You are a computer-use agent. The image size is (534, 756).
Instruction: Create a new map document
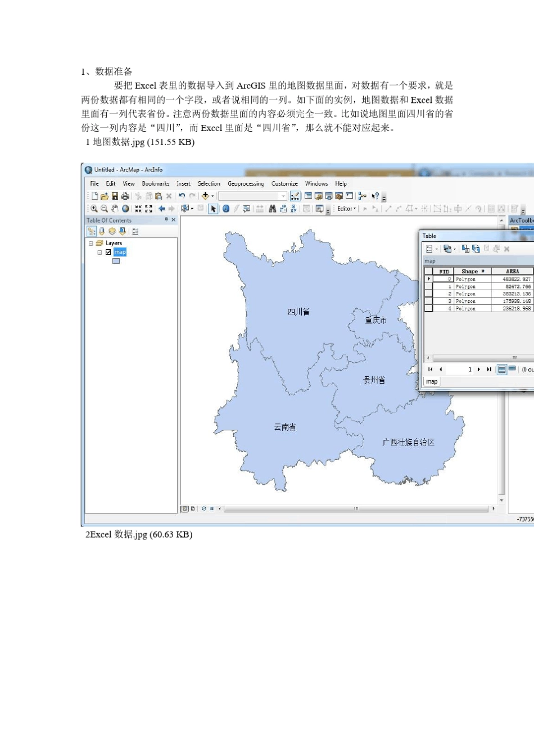(x=94, y=196)
